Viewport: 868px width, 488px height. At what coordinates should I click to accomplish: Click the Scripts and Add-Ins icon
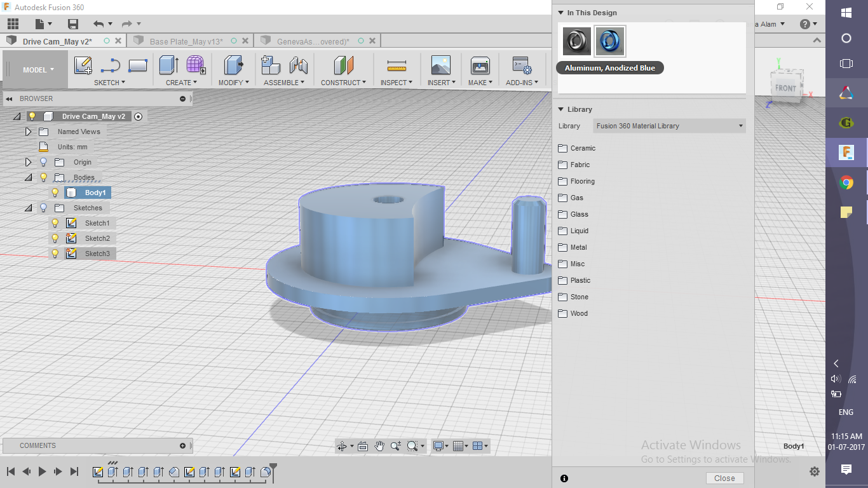click(522, 65)
